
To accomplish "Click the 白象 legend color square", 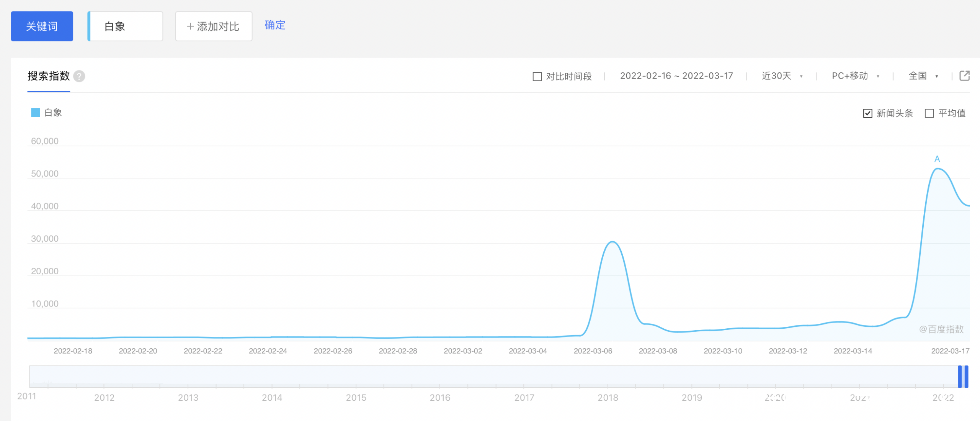I will click(36, 113).
